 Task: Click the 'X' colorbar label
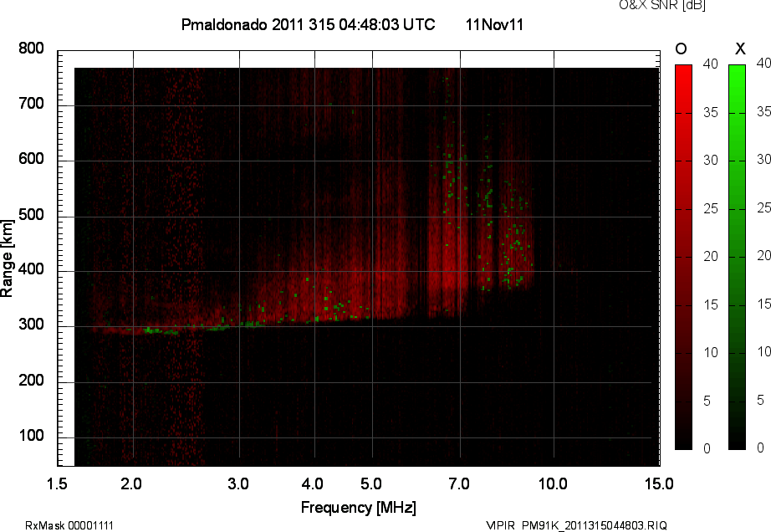tap(740, 49)
